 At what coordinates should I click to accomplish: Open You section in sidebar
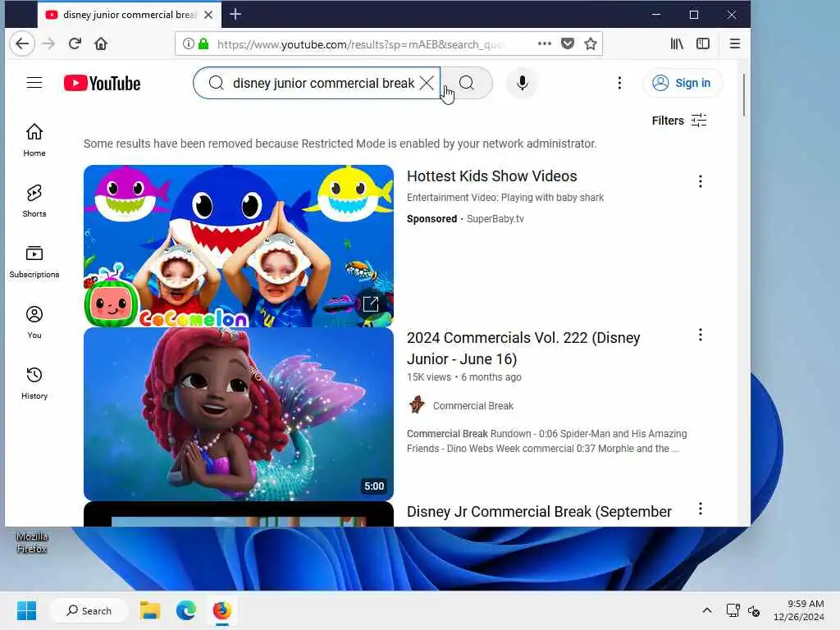[x=34, y=322]
